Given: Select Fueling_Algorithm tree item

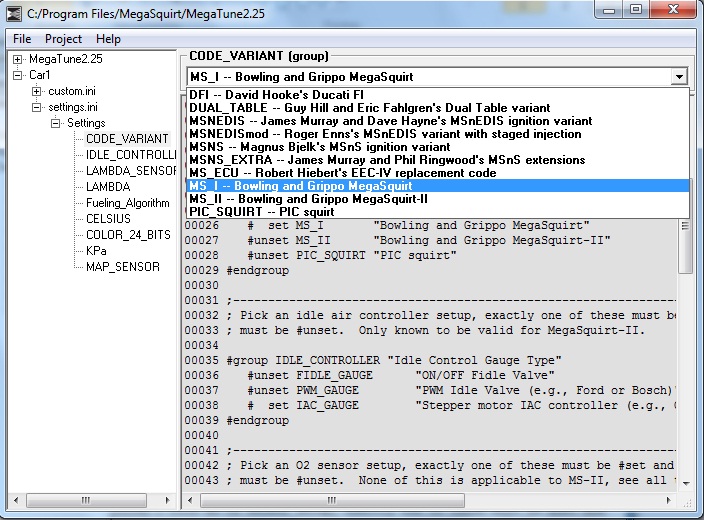Looking at the screenshot, I should (x=127, y=203).
